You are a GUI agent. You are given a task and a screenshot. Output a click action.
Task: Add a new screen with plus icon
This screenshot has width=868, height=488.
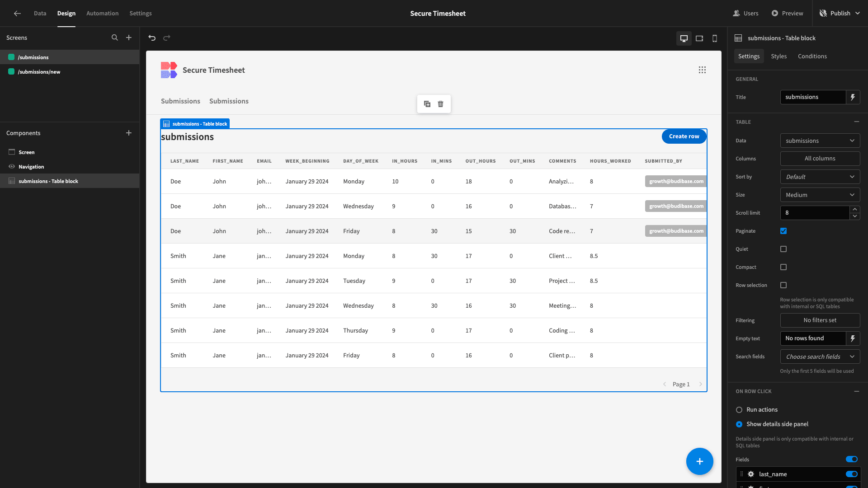coord(129,38)
